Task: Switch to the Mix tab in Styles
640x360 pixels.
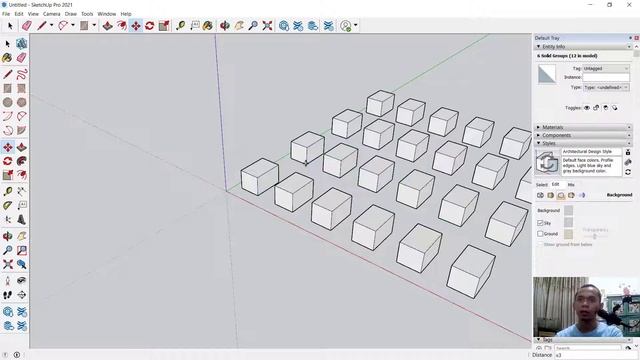Action: [x=571, y=185]
